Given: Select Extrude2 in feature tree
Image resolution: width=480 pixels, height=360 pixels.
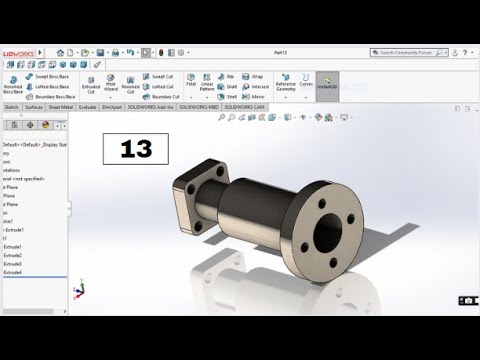Looking at the screenshot, I should tap(13, 255).
